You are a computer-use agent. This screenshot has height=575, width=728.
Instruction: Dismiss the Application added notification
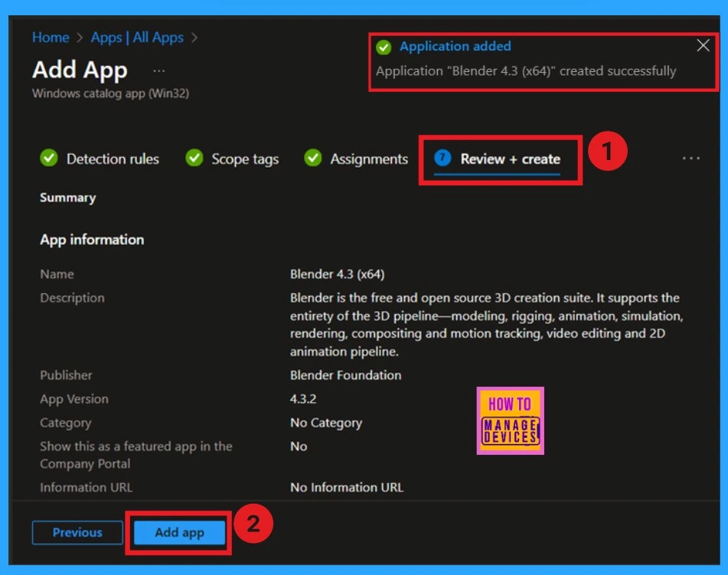703,45
